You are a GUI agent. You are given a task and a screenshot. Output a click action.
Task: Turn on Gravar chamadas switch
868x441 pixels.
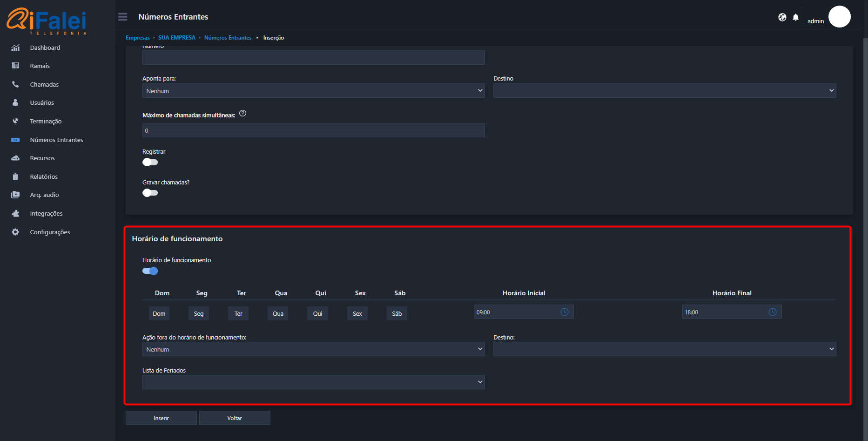150,193
